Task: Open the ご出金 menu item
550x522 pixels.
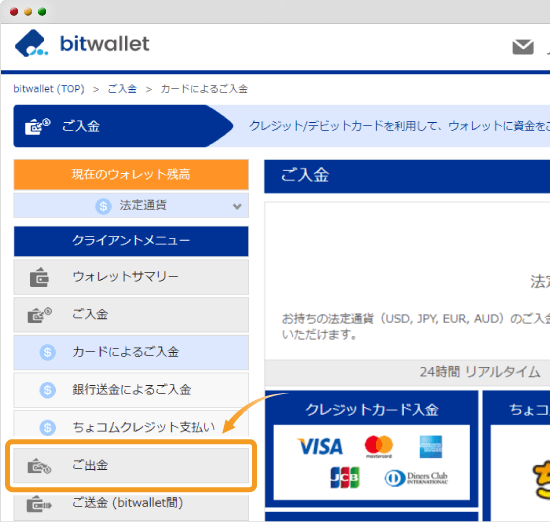Action: 131,466
